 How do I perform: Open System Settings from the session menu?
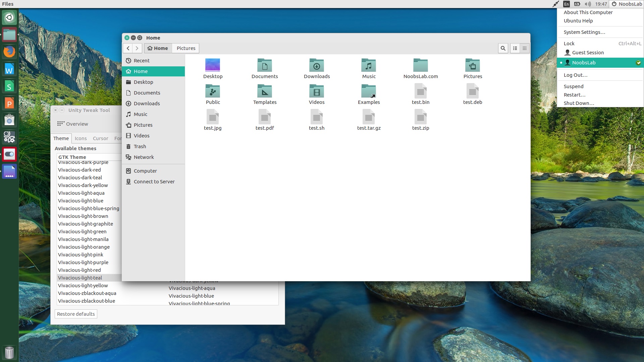point(584,32)
